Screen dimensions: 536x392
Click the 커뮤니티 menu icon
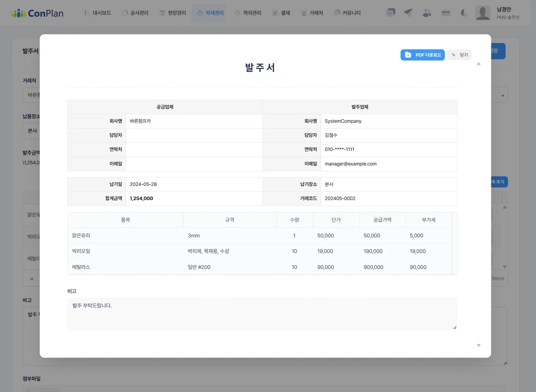click(337, 13)
